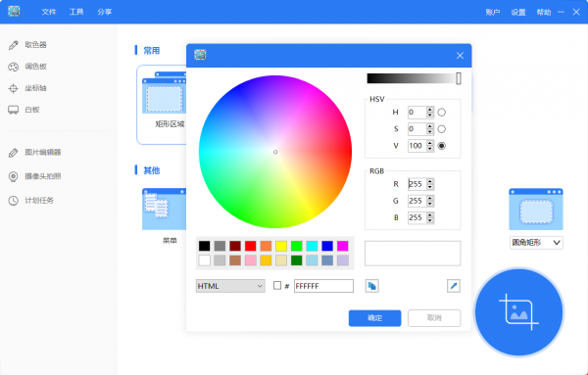Viewport: 588px width, 375px height.
Task: Click the center marker of color wheel
Action: coord(275,152)
